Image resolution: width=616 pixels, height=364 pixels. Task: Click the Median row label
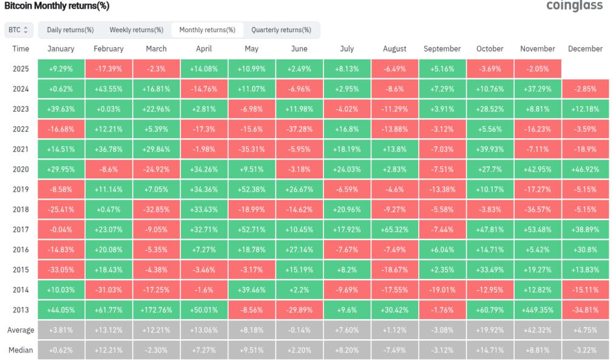[x=21, y=349]
